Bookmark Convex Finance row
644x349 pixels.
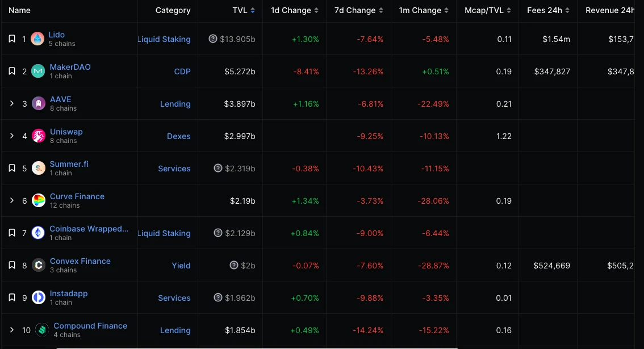11,265
